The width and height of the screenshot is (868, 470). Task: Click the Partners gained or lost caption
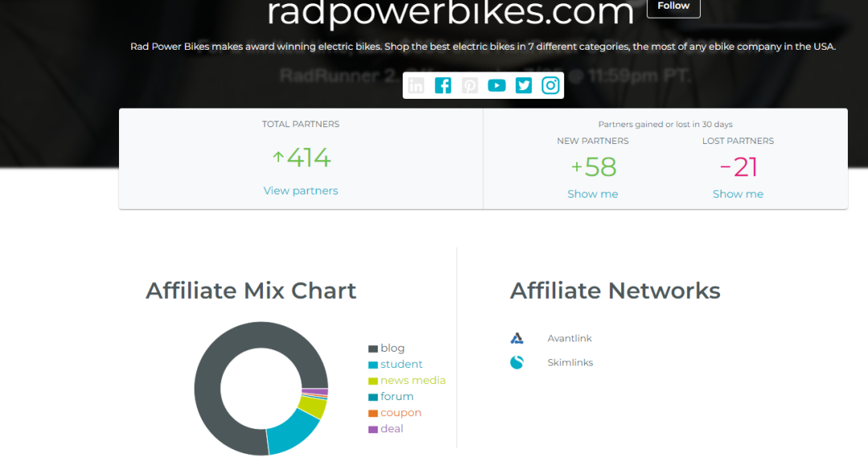coord(665,124)
